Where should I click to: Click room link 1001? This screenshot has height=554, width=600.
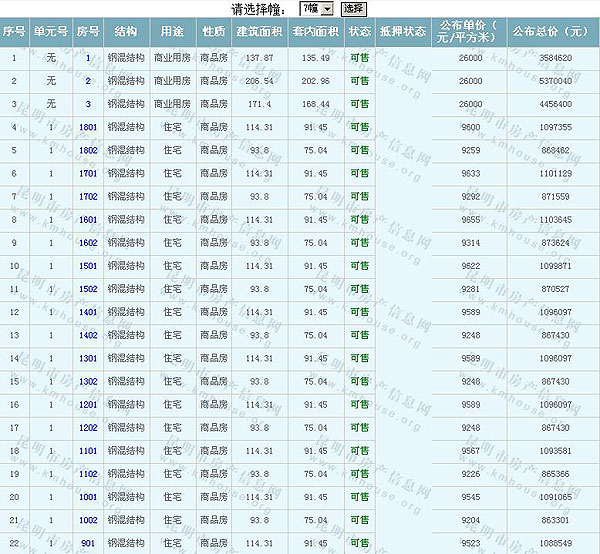coord(88,496)
